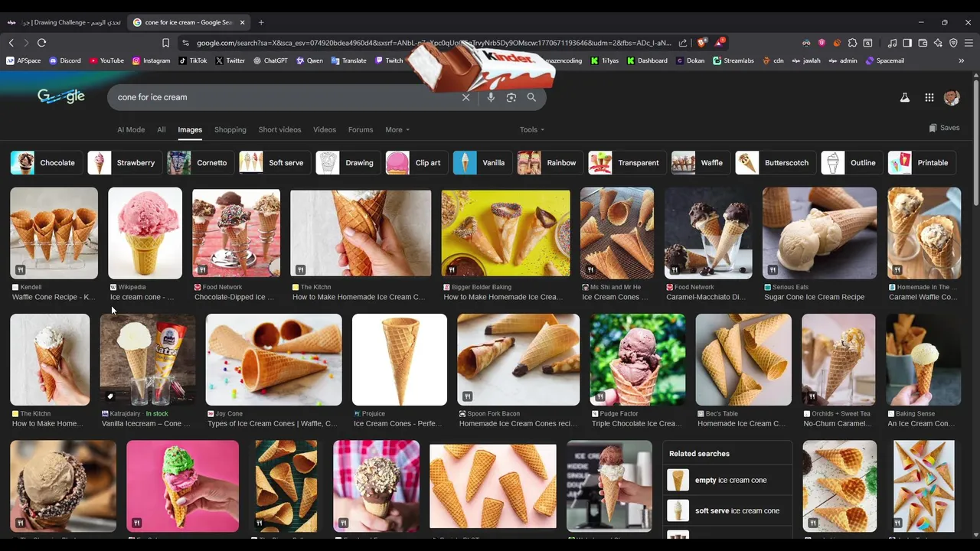The width and height of the screenshot is (980, 551).
Task: Open Search Labs flask icon
Action: (x=904, y=97)
